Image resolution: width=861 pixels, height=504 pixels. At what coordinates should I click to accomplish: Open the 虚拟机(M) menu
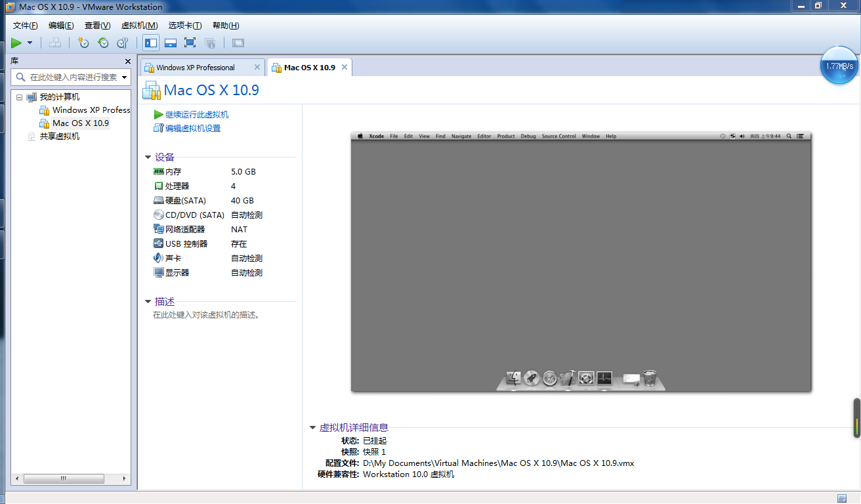tap(139, 26)
